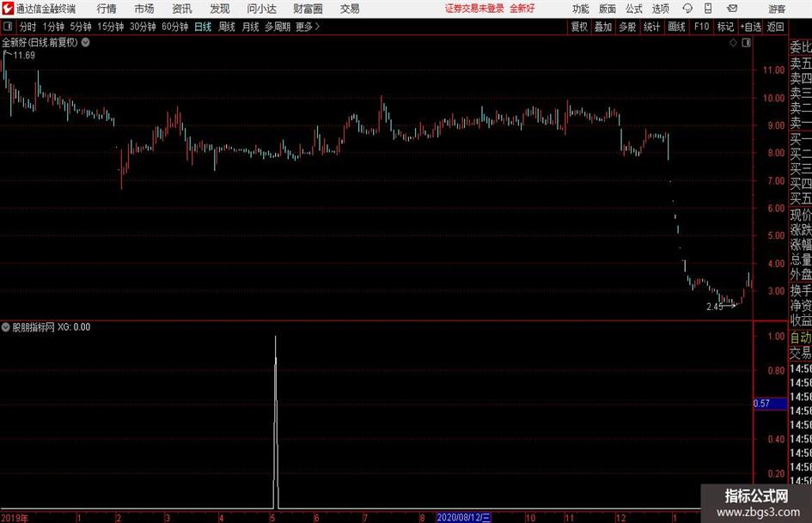Click 证券交易未登录 login status
The width and height of the screenshot is (812, 523).
(474, 9)
